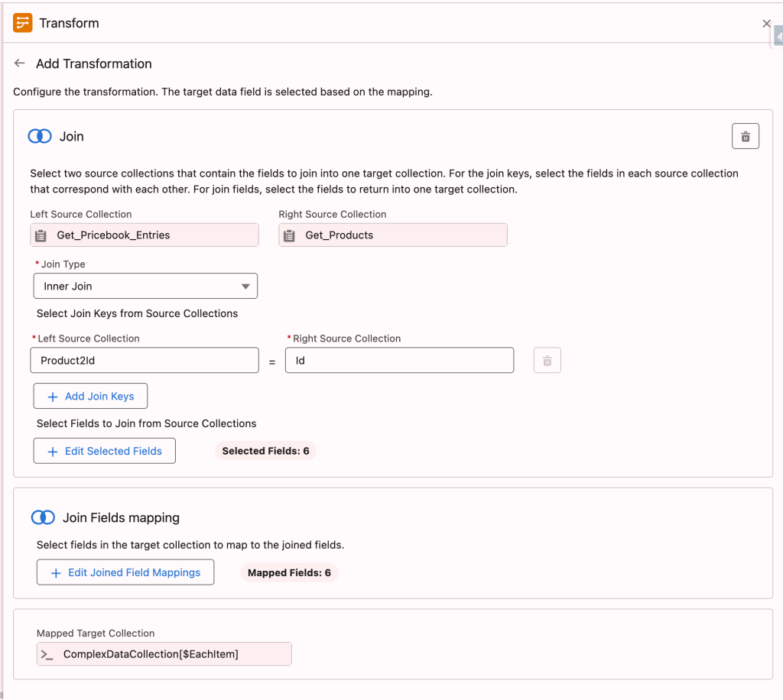The height and width of the screenshot is (700, 783).
Task: Click the Inner Join dropdown arrow
Action: (x=245, y=287)
